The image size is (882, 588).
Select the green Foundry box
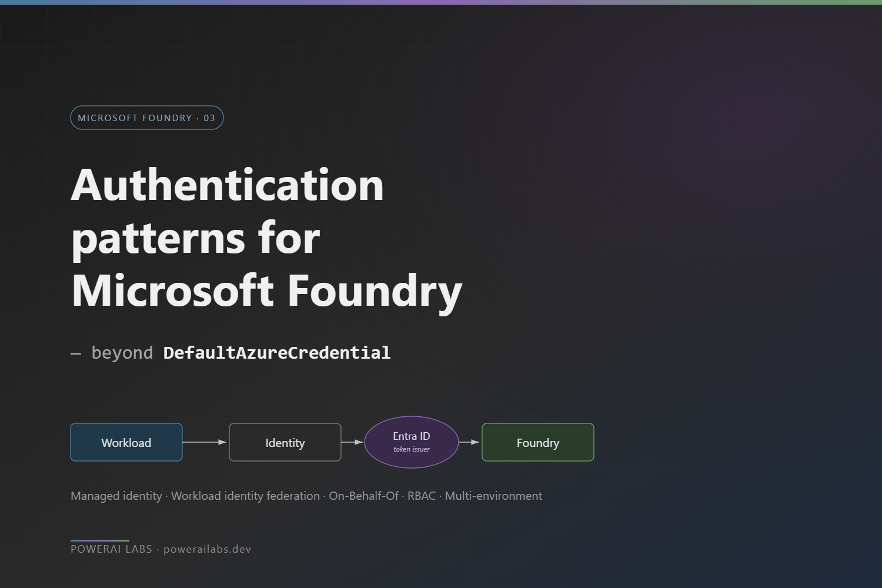538,442
